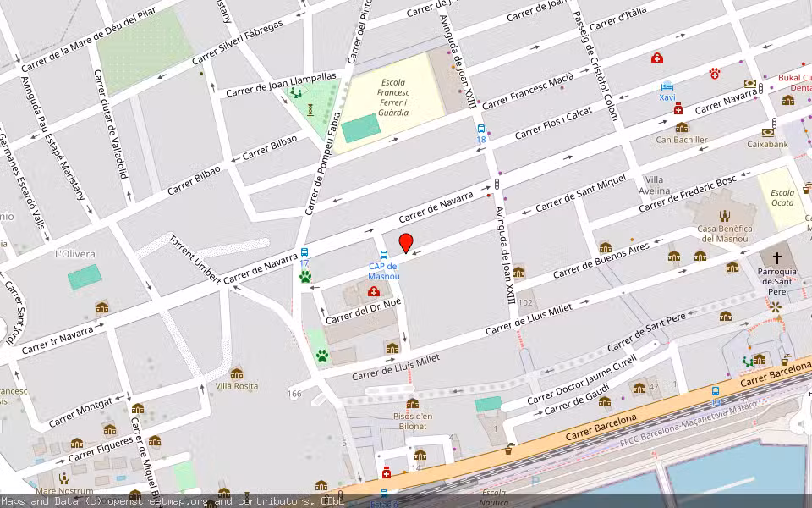Open the blue hotel bed icon for Xavi
812x508 pixels.
(x=667, y=86)
